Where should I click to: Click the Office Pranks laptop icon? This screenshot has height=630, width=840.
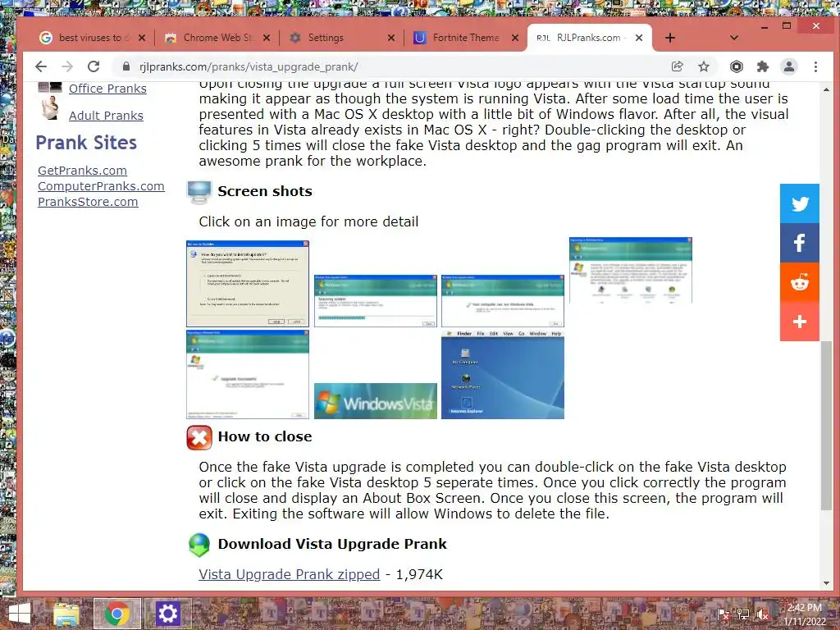[x=49, y=87]
